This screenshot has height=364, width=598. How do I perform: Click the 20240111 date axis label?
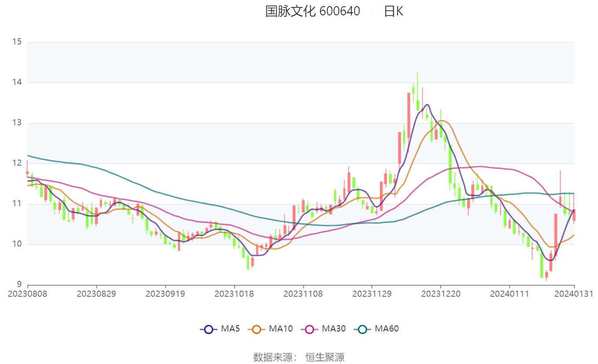click(x=510, y=293)
